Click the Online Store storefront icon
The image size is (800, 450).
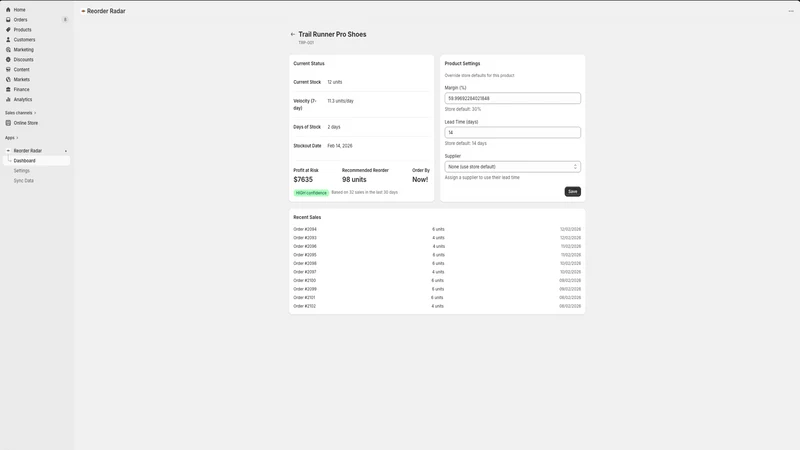click(8, 123)
